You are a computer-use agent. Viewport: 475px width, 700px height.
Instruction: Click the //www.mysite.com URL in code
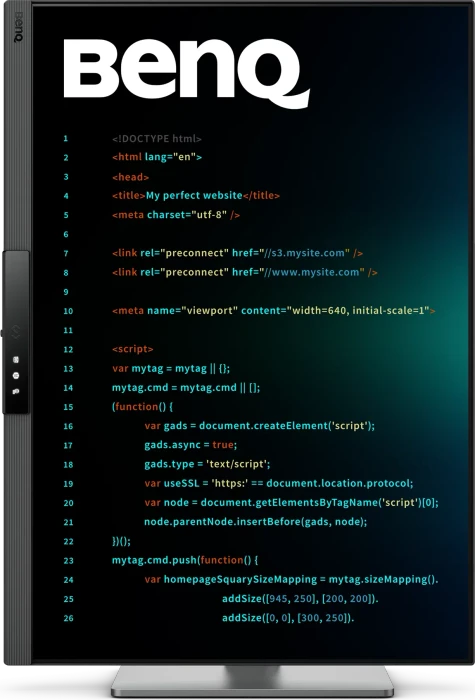(x=315, y=272)
